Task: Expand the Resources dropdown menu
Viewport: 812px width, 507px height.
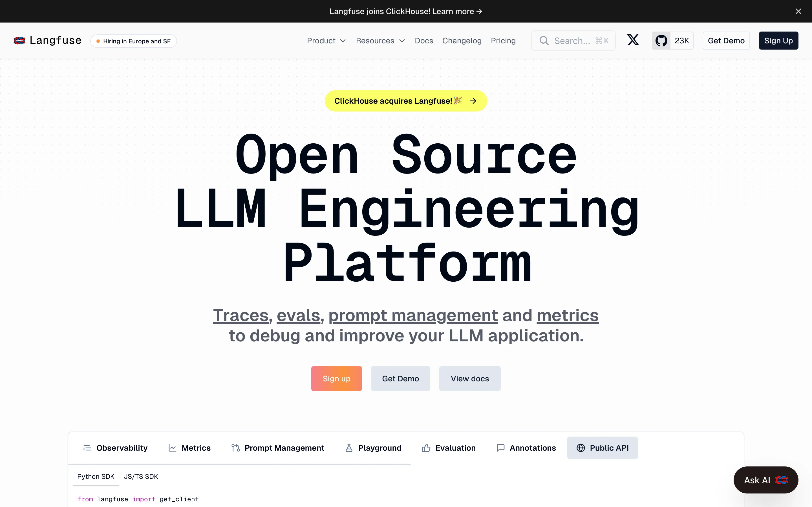Action: point(380,41)
